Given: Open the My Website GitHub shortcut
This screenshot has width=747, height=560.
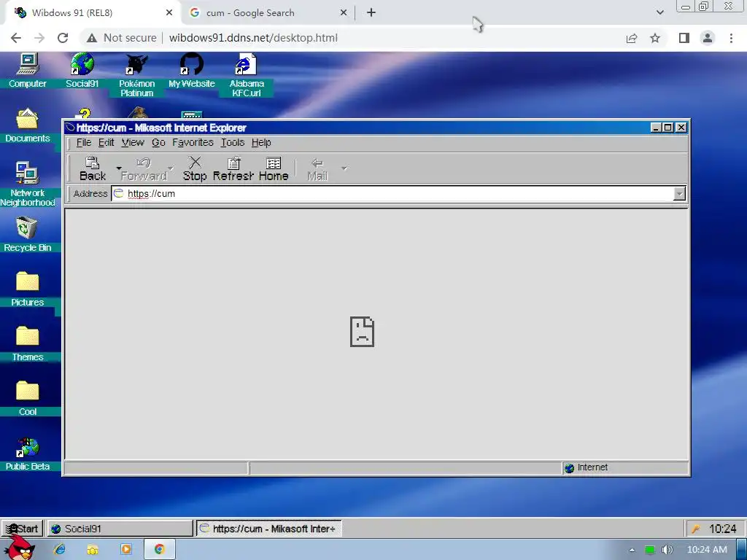Looking at the screenshot, I should coord(192,71).
